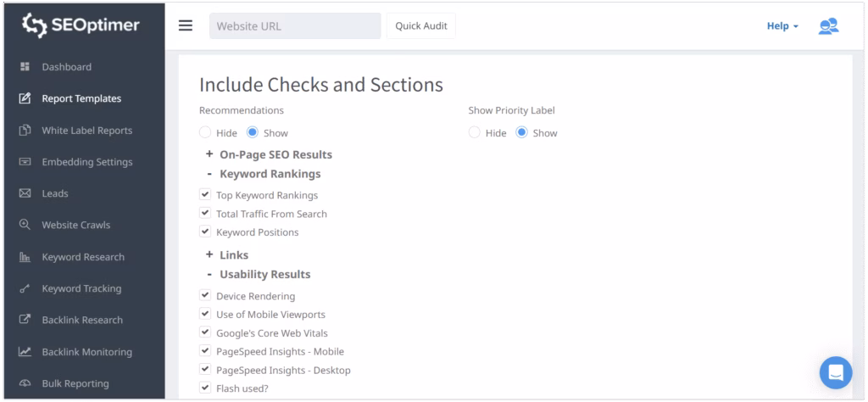The height and width of the screenshot is (402, 868).
Task: Click the Backlink Monitoring chart icon
Action: pos(25,352)
